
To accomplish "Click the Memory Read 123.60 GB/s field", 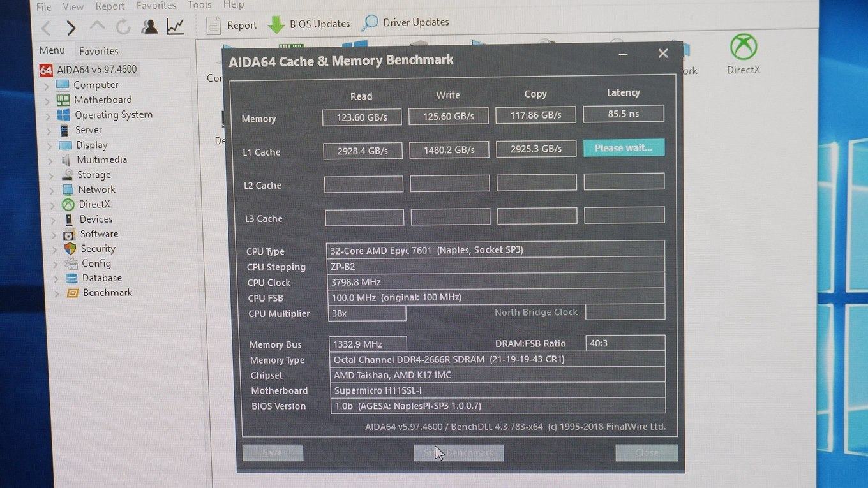I will tap(362, 117).
